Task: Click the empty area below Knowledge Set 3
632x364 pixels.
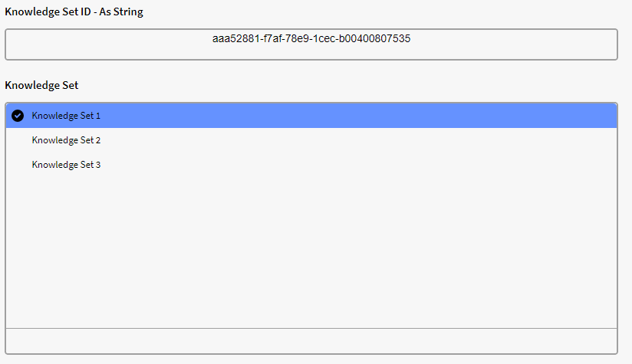Action: 311,245
